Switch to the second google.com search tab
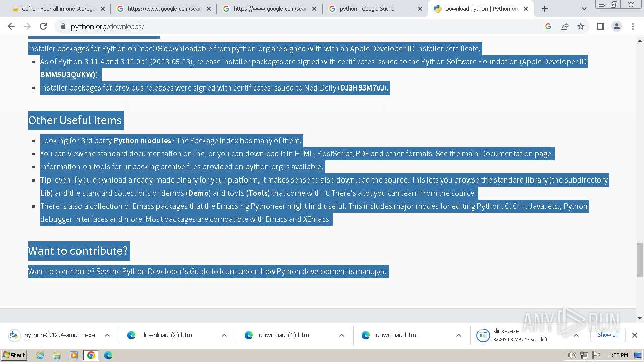The height and width of the screenshot is (362, 644). click(270, 9)
